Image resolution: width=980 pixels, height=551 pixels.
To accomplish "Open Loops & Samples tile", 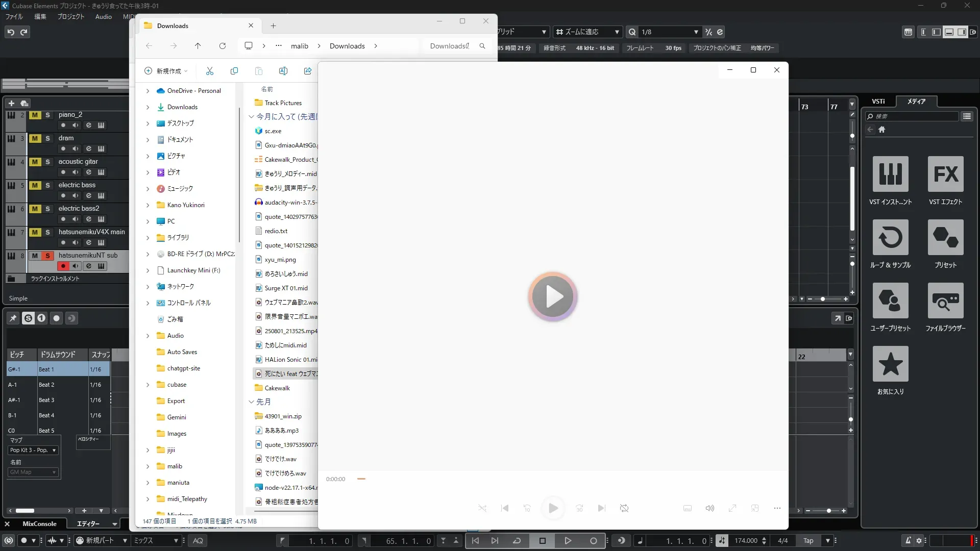I will click(890, 238).
